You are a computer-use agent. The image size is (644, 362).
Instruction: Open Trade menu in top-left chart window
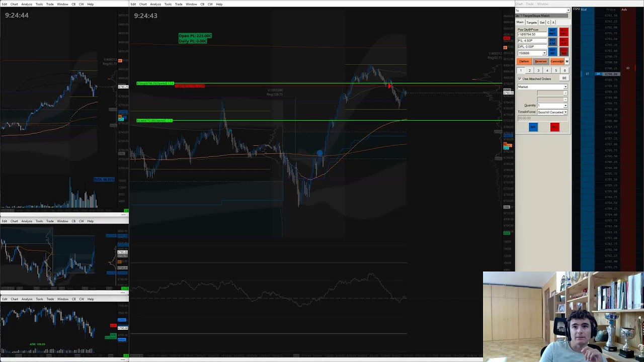tap(50, 4)
